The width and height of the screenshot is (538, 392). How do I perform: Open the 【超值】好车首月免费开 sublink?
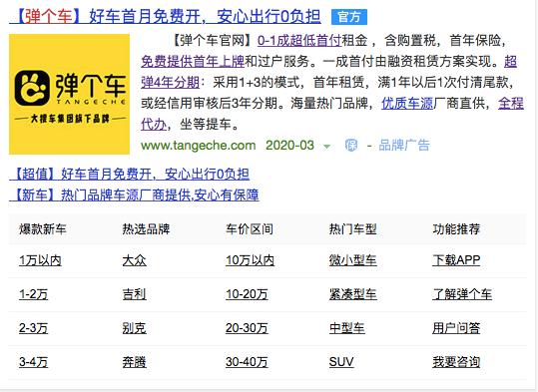tap(130, 175)
